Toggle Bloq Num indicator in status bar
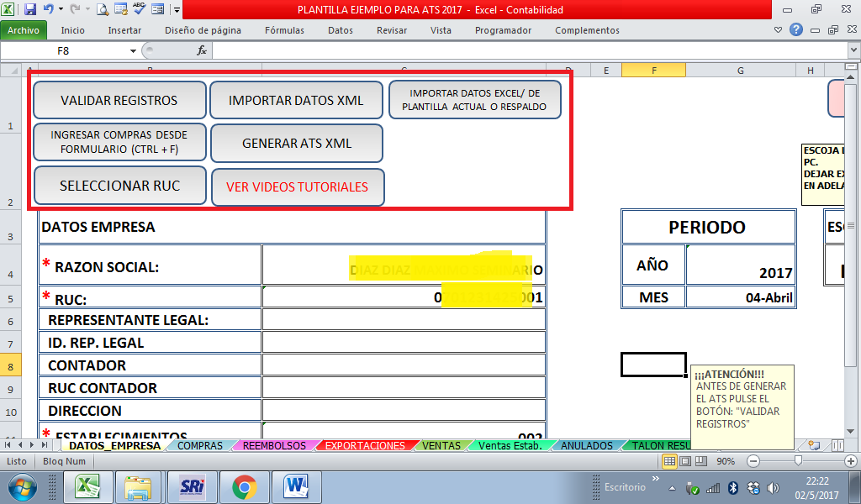Screen dimensions: 861x504 [63, 461]
